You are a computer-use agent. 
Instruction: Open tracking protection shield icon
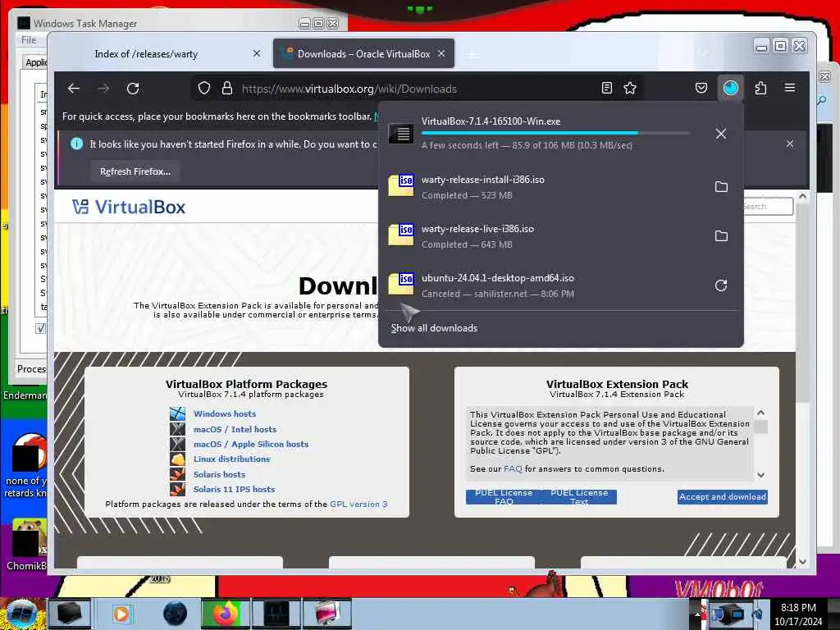(x=204, y=89)
